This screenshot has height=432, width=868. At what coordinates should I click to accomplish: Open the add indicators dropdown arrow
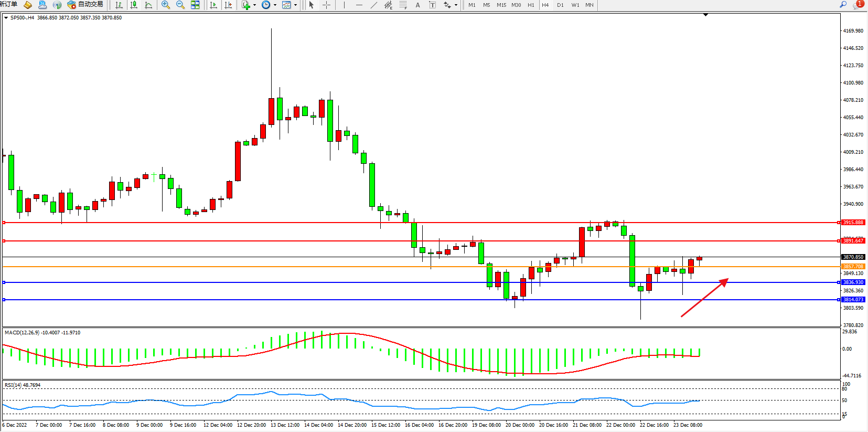[x=255, y=5]
